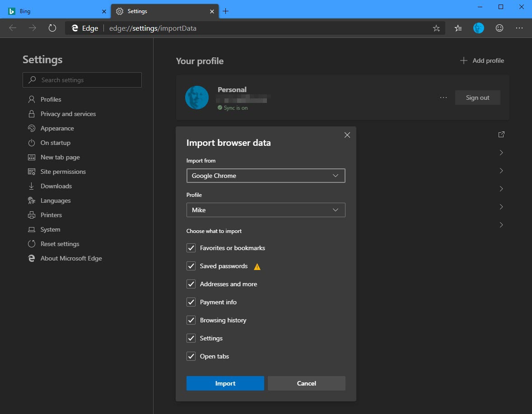Click the Saved passwords warning icon
The height and width of the screenshot is (414, 532).
pos(257,266)
